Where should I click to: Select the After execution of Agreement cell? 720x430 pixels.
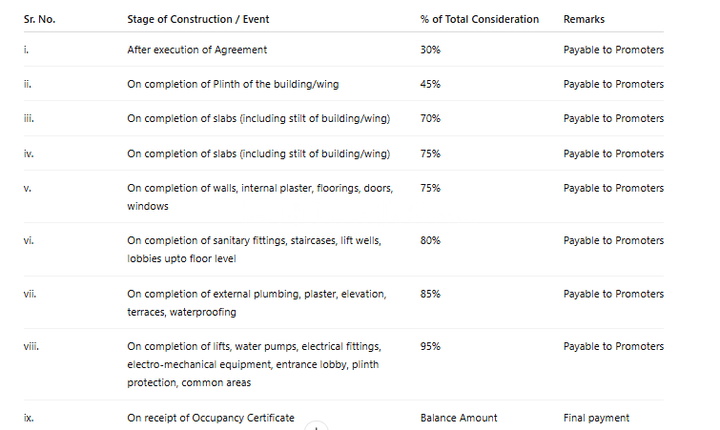tap(197, 50)
